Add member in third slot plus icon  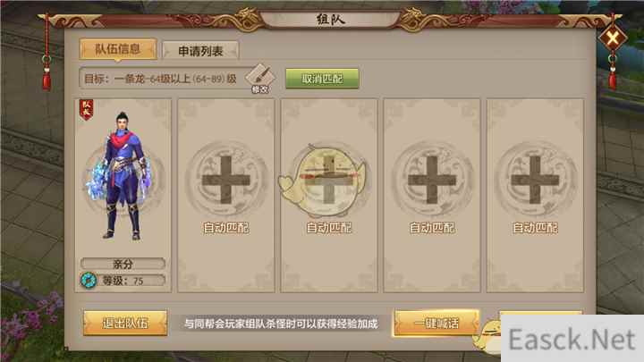pos(328,181)
